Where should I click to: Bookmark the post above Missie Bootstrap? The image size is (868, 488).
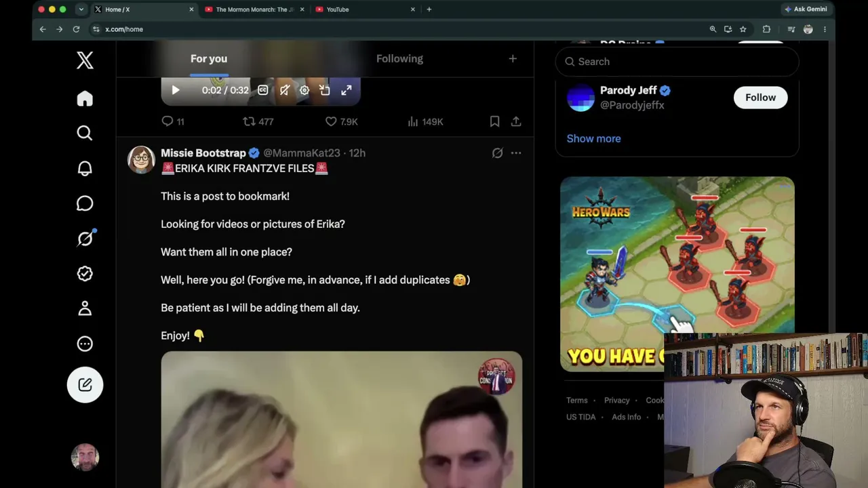tap(495, 122)
